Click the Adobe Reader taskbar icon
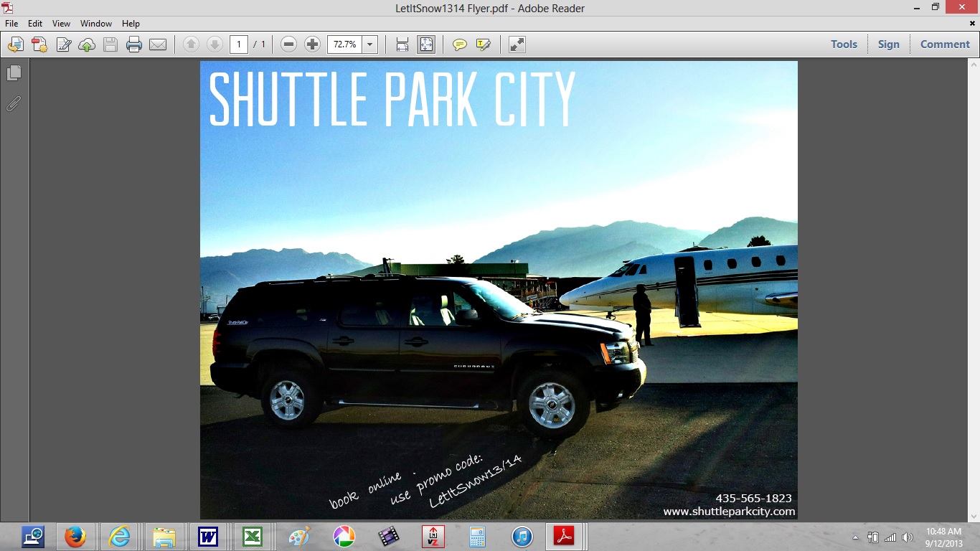This screenshot has height=551, width=980. 564,537
